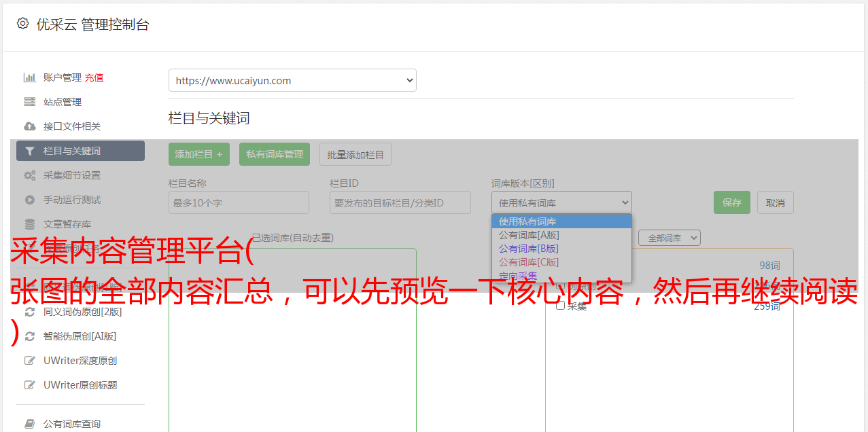
Task: Click the filter icon for 栏目与关键词
Action: point(30,151)
